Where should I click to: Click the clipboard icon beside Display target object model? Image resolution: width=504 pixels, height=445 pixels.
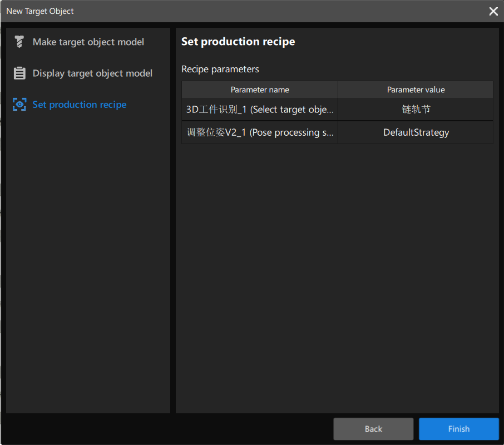point(19,73)
